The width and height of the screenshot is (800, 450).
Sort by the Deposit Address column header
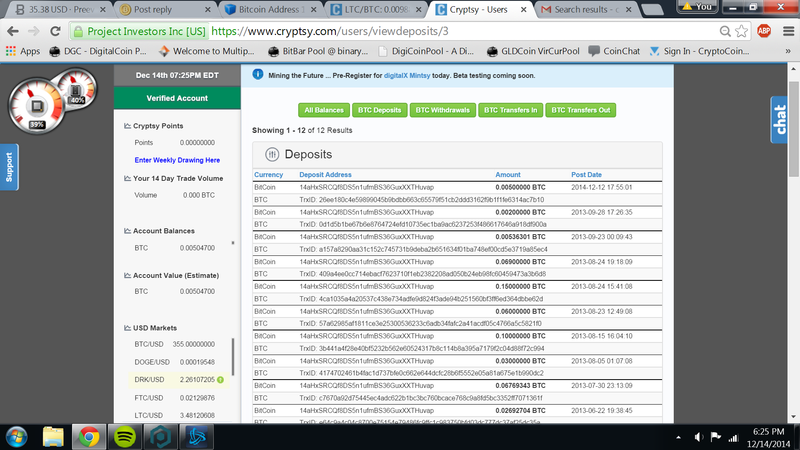click(x=325, y=174)
